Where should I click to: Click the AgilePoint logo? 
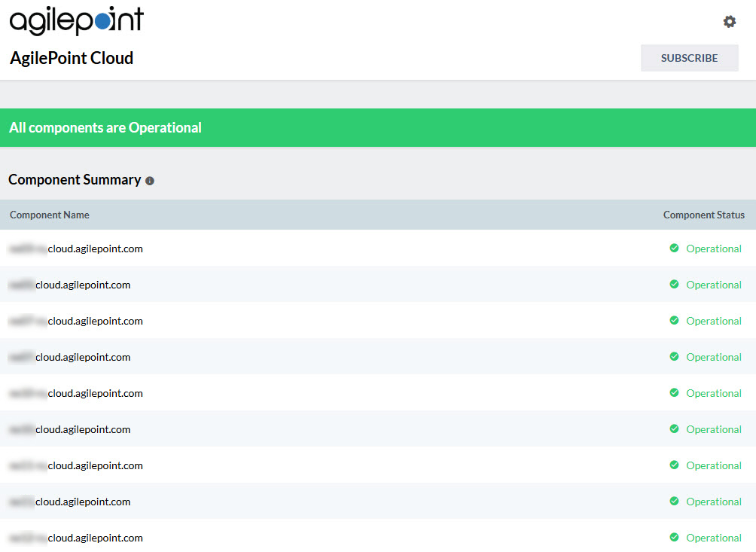coord(76,20)
